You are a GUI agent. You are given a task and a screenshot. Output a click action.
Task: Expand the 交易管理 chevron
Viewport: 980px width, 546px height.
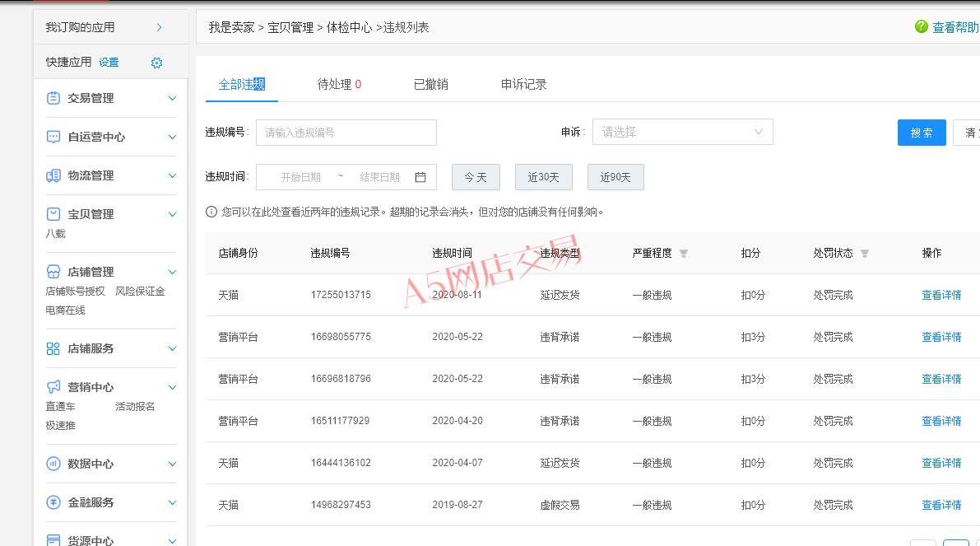click(173, 98)
